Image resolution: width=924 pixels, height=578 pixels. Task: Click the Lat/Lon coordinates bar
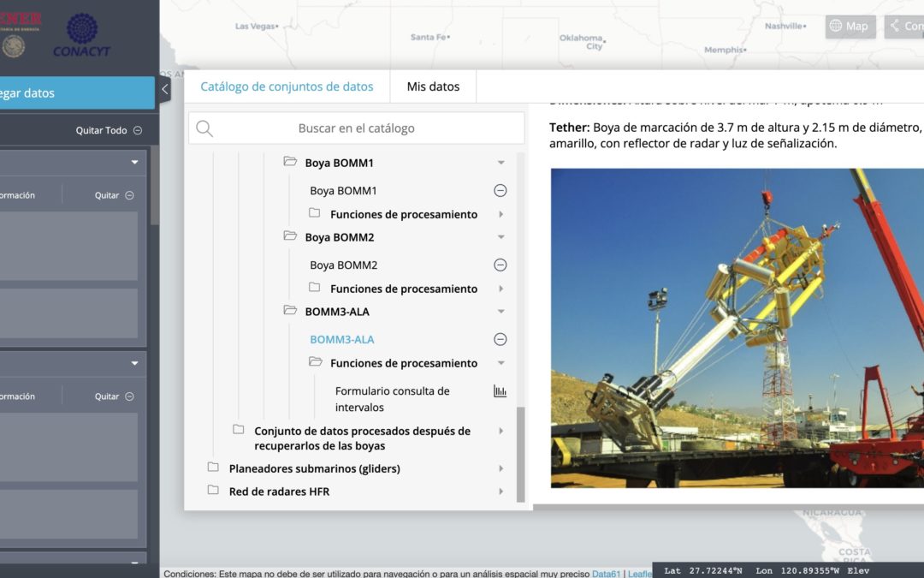tap(789, 570)
